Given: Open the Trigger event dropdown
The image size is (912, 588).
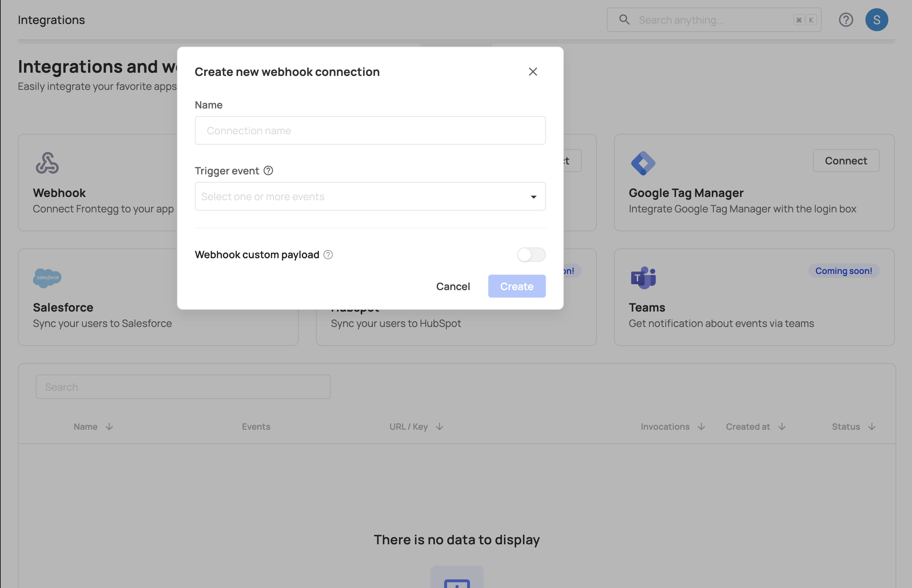Looking at the screenshot, I should (370, 197).
